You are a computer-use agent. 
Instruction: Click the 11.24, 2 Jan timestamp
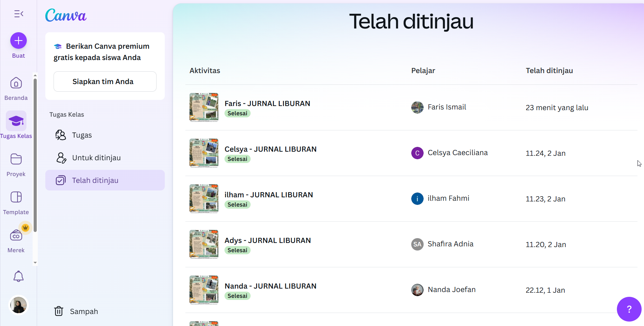pos(545,153)
